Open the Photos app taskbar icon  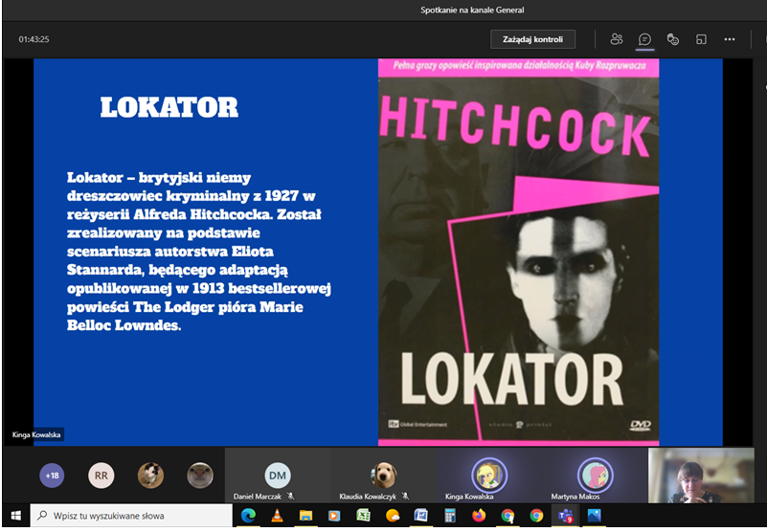[x=595, y=516]
